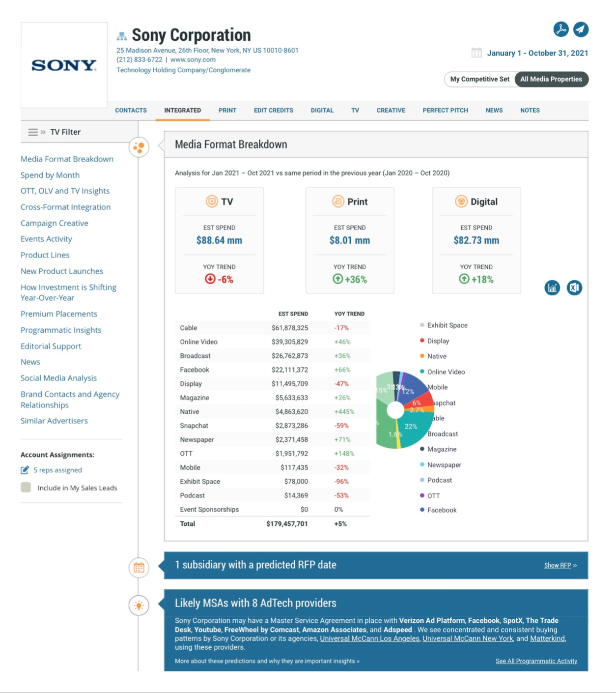Open the calendar date range icon
The height and width of the screenshot is (693, 616).
476,53
